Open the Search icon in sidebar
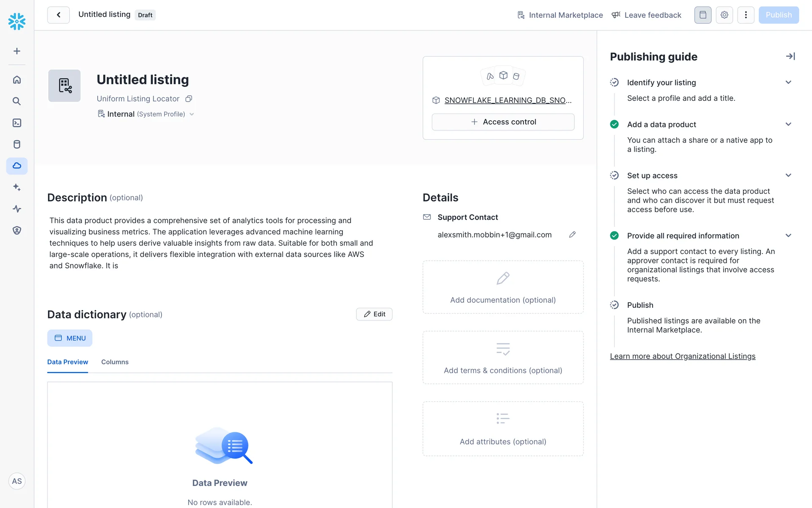The width and height of the screenshot is (812, 508). point(17,101)
